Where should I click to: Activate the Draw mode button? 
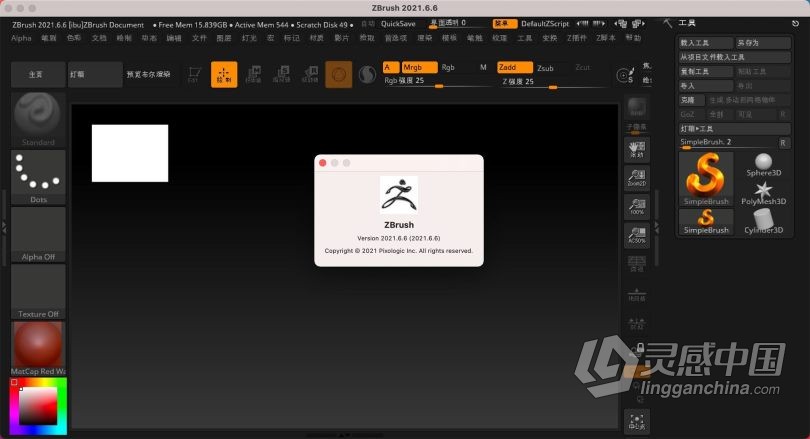(x=224, y=74)
